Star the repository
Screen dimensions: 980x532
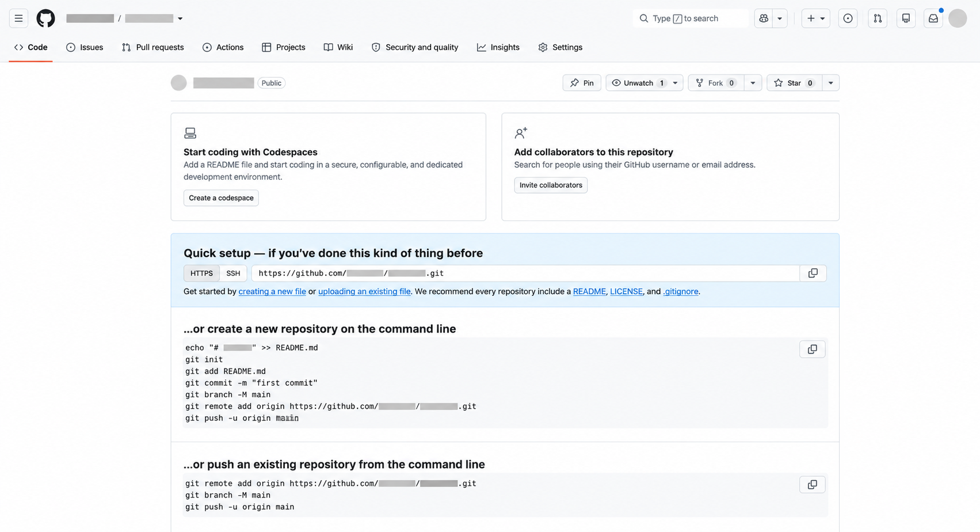click(x=794, y=83)
